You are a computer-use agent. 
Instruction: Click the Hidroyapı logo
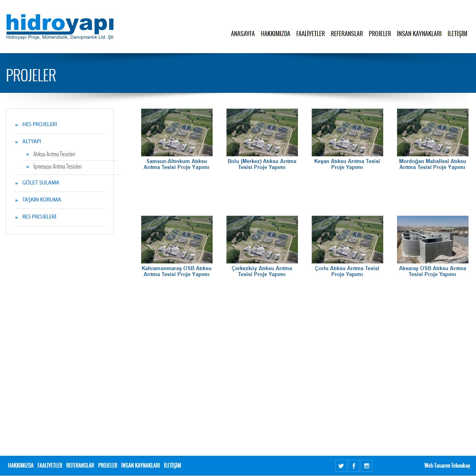tap(60, 27)
